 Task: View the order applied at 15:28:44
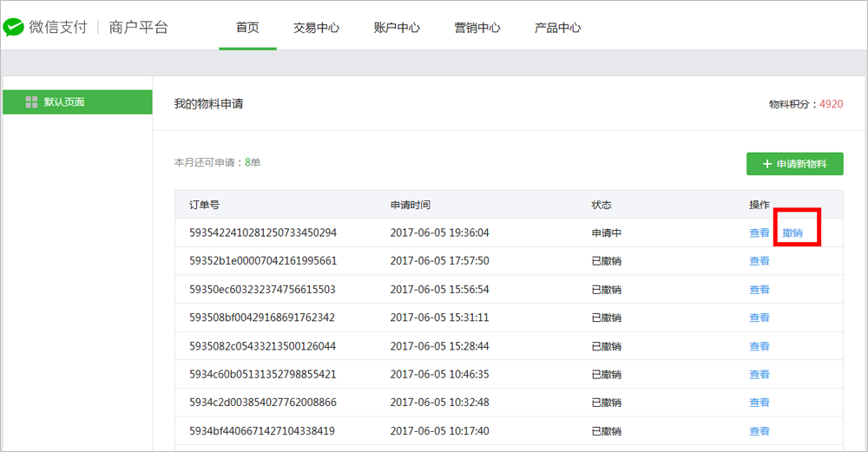point(759,346)
